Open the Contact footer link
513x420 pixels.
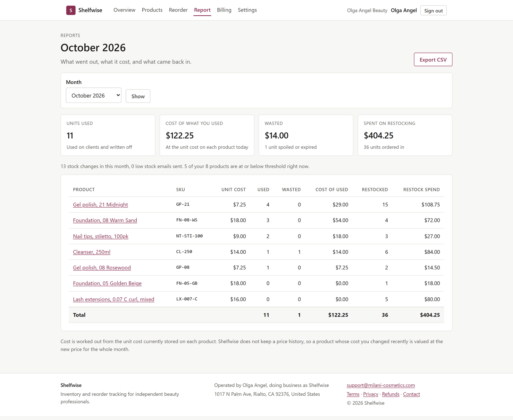tap(411, 394)
